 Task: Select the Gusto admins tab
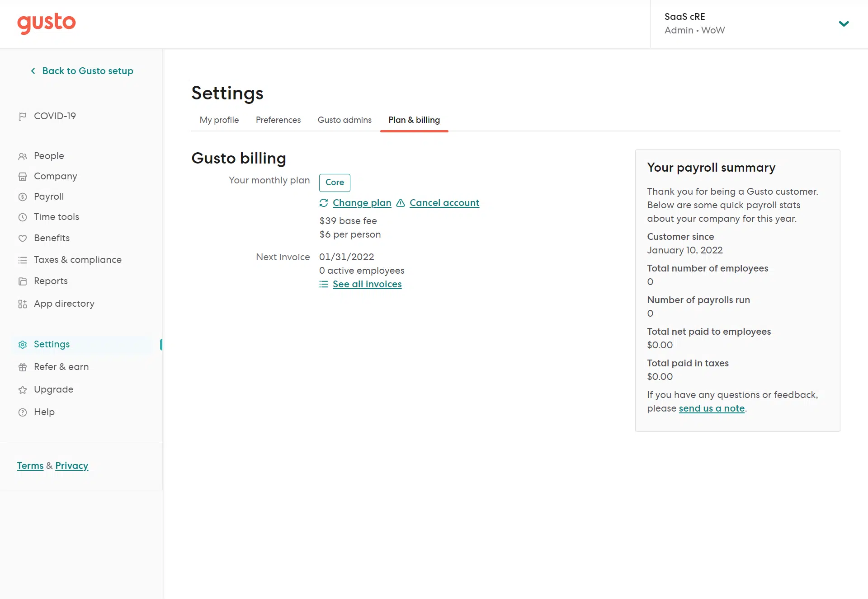tap(344, 120)
